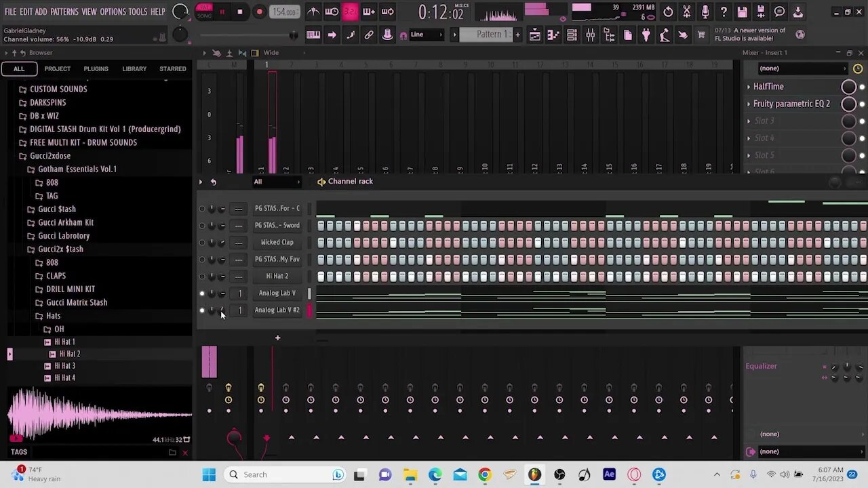The width and height of the screenshot is (868, 488).
Task: Toggle the metronome icon
Action: pos(313,12)
